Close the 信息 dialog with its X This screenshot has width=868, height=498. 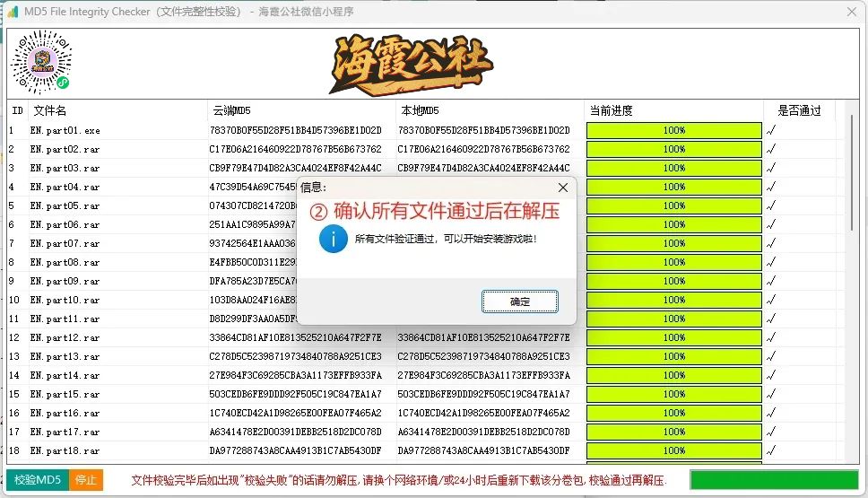coord(563,188)
